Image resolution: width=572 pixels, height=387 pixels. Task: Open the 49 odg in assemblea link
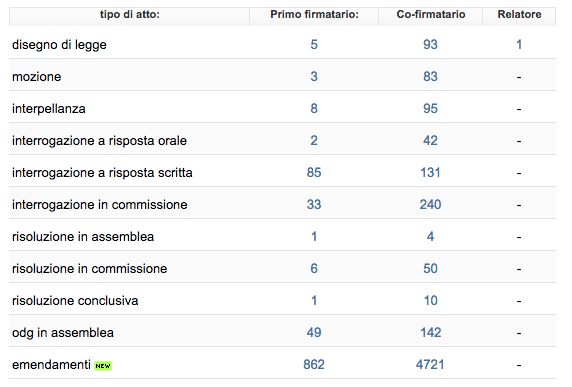tap(314, 333)
